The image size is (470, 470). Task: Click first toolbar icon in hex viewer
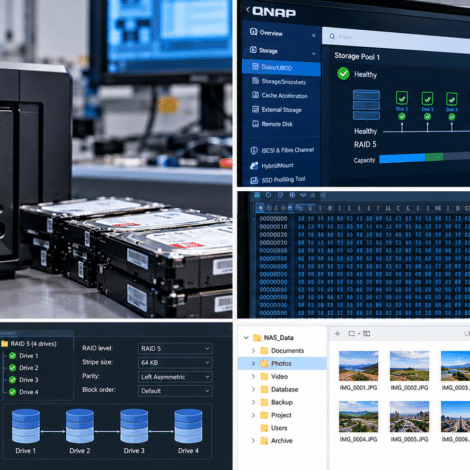tap(257, 195)
